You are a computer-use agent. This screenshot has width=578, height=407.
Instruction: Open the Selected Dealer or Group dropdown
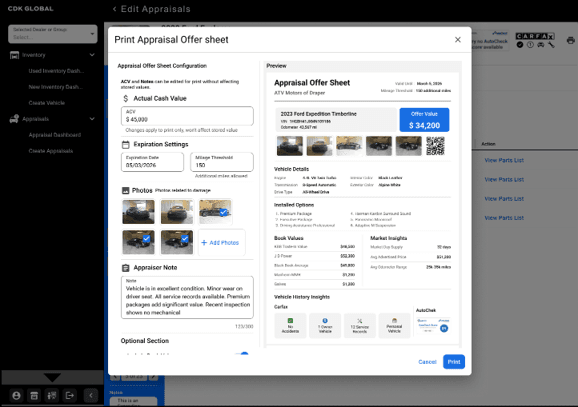pyautogui.click(x=53, y=34)
